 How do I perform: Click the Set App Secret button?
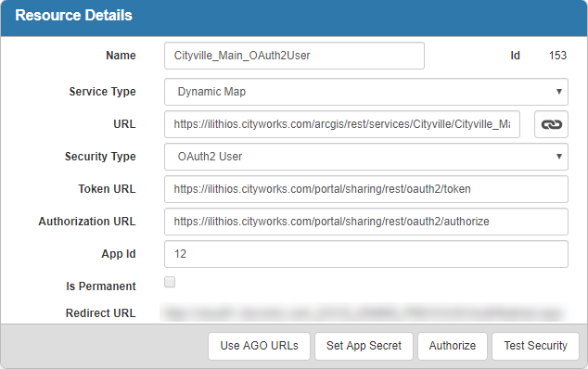point(364,346)
